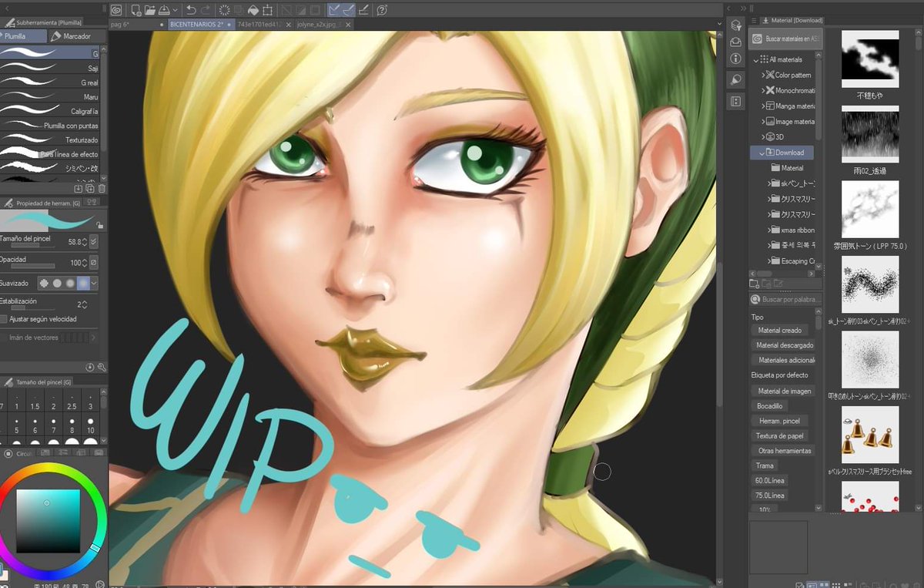Choose the Maru pen brush
This screenshot has height=588, width=924.
(x=49, y=96)
